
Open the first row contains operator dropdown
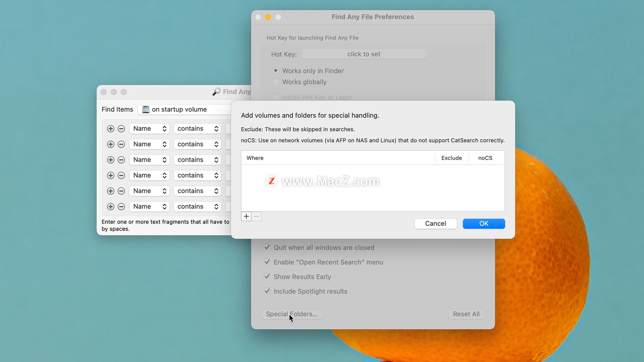coord(197,129)
